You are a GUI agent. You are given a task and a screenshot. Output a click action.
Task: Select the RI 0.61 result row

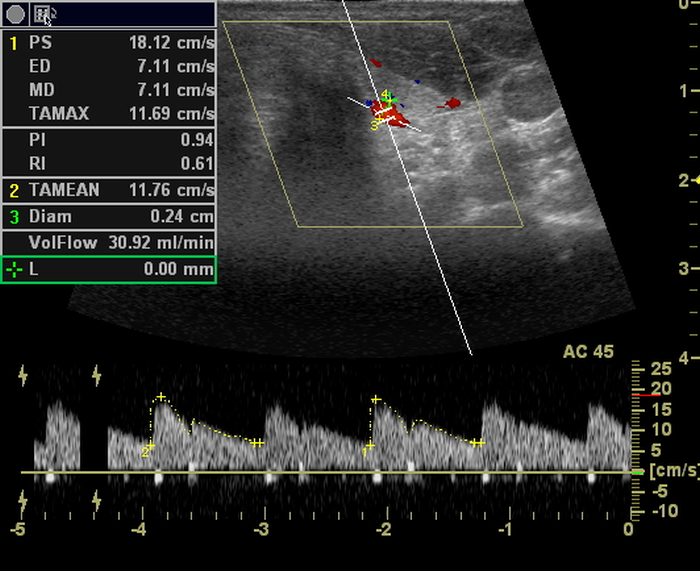click(110, 164)
